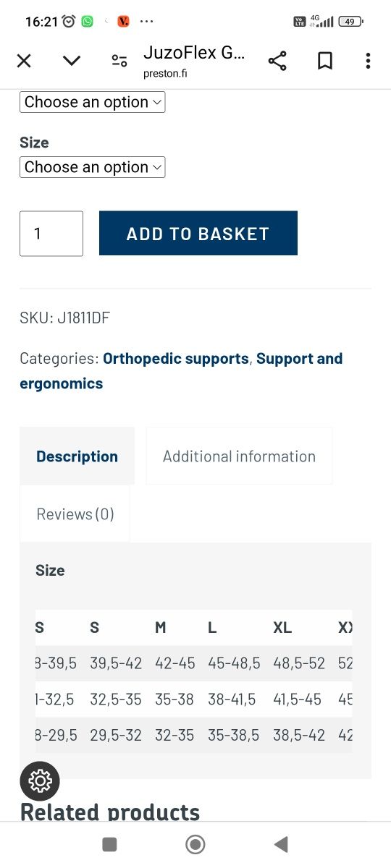391x868 pixels.
Task: Share the page via share icon
Action: pos(277,61)
